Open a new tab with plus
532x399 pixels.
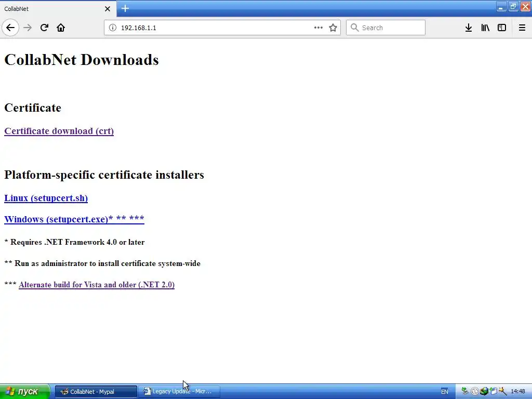click(x=125, y=8)
